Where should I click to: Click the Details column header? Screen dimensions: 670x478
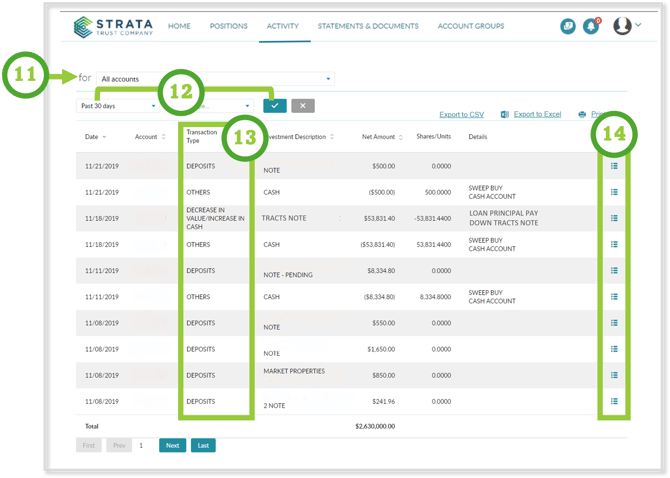coord(478,137)
